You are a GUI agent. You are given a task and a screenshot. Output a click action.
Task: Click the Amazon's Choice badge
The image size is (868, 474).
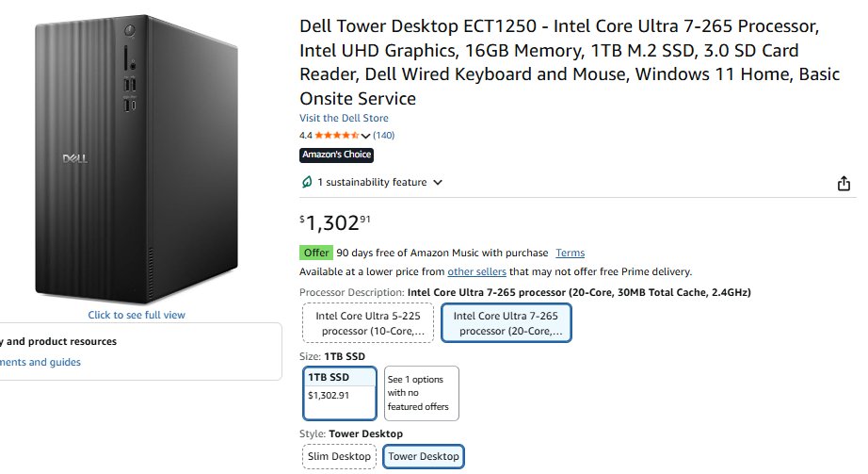click(336, 155)
